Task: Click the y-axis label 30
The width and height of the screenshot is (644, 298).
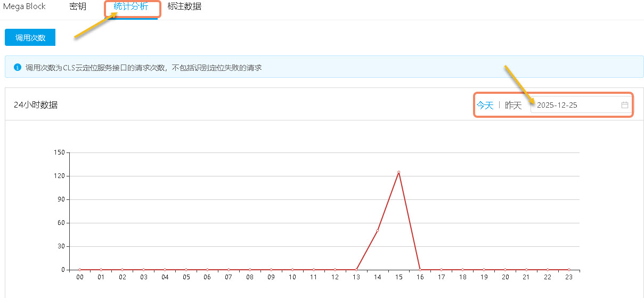Action: (61, 246)
